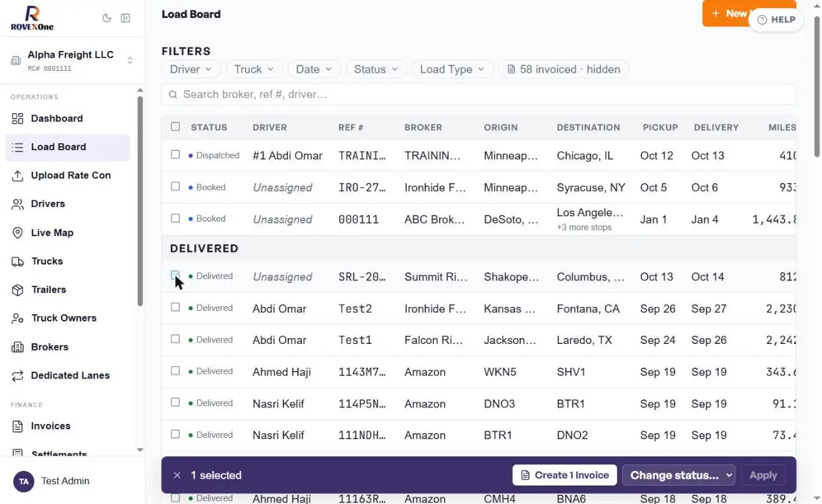This screenshot has width=822, height=504.
Task: Click Test Admin user name
Action: [65, 482]
